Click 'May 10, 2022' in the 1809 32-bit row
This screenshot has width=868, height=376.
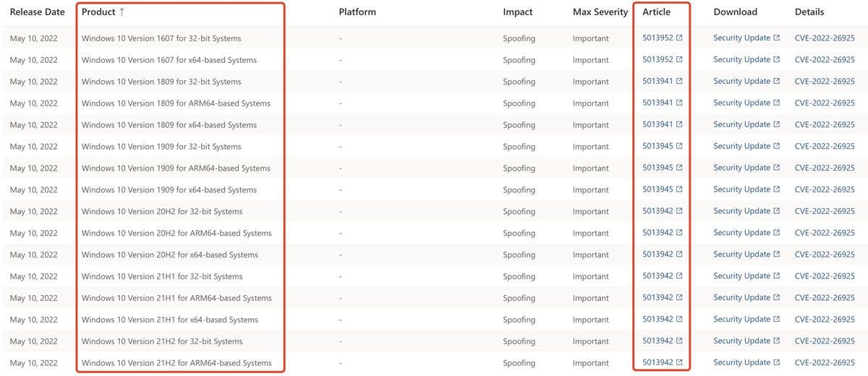point(34,82)
